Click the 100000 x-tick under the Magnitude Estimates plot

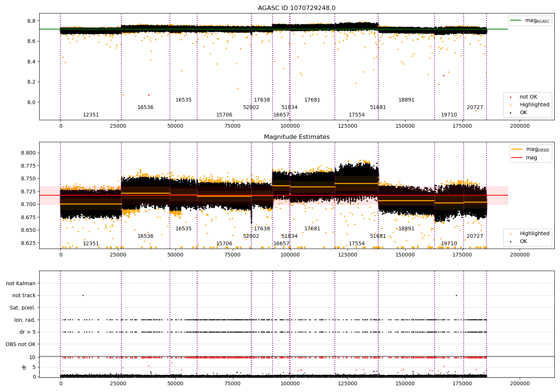pos(290,255)
